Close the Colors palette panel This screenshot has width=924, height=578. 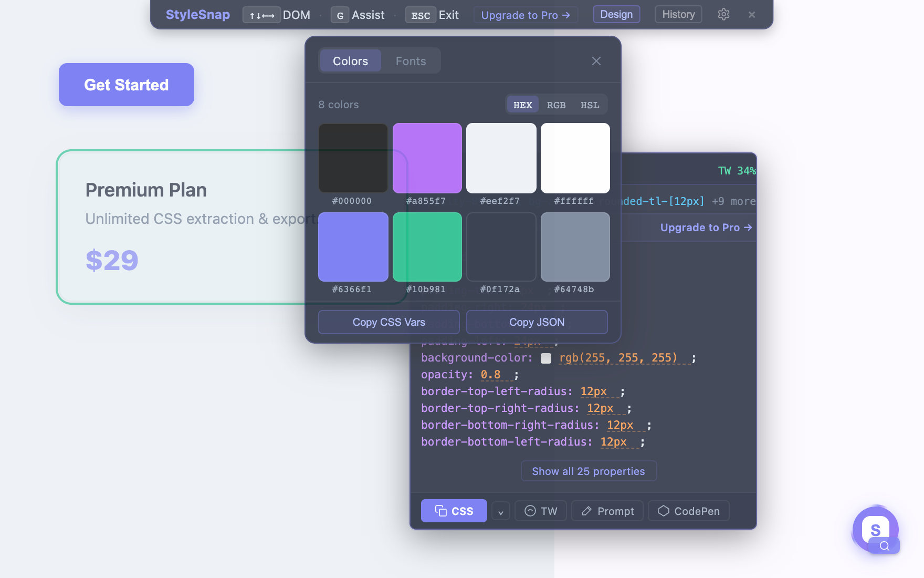(x=596, y=61)
